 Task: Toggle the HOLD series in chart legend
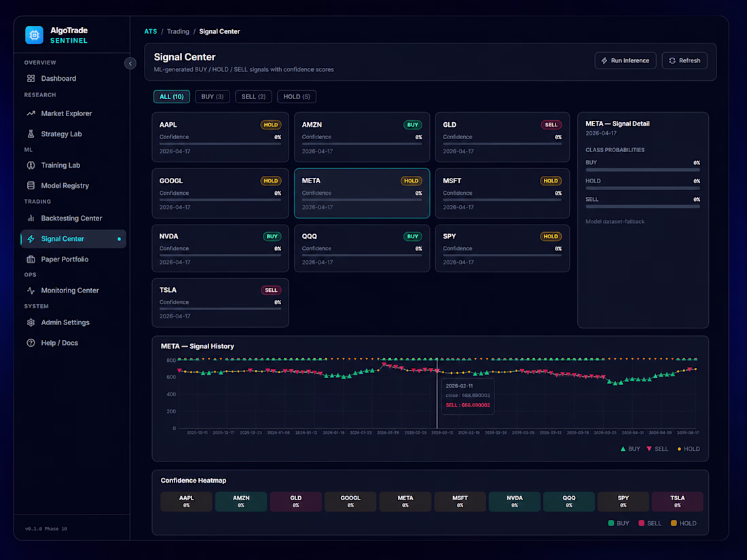pos(689,449)
